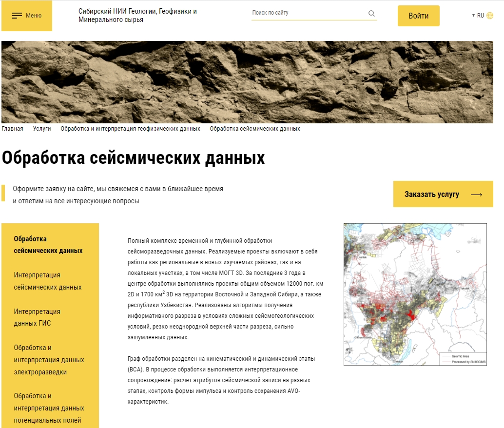Select sidebar item Интерпретация сейсмических данных
The width and height of the screenshot is (504, 428).
(48, 281)
